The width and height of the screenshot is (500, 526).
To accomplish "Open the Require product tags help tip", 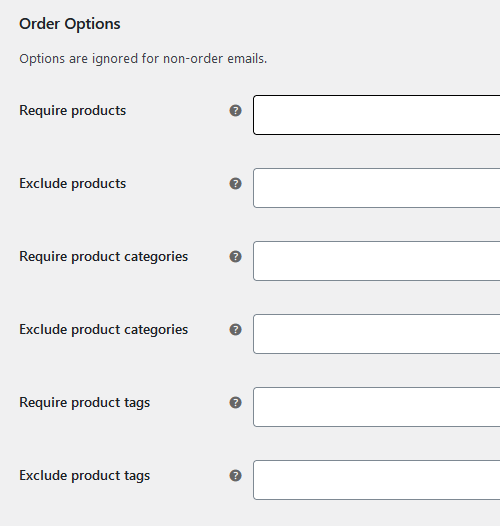I will click(x=236, y=403).
